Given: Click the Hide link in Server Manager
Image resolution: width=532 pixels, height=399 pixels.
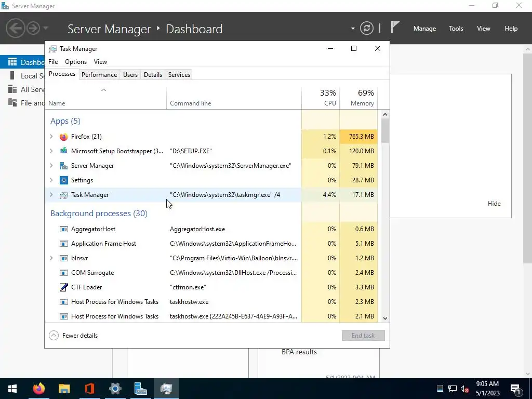Looking at the screenshot, I should pyautogui.click(x=494, y=204).
